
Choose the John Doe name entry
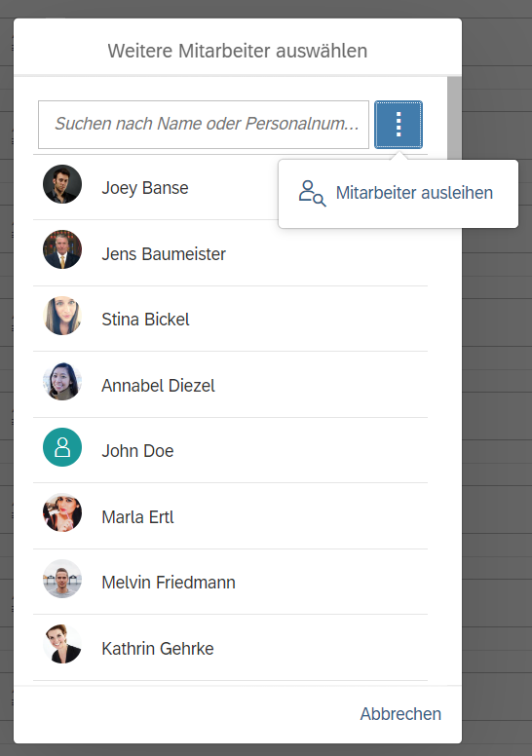click(x=137, y=451)
